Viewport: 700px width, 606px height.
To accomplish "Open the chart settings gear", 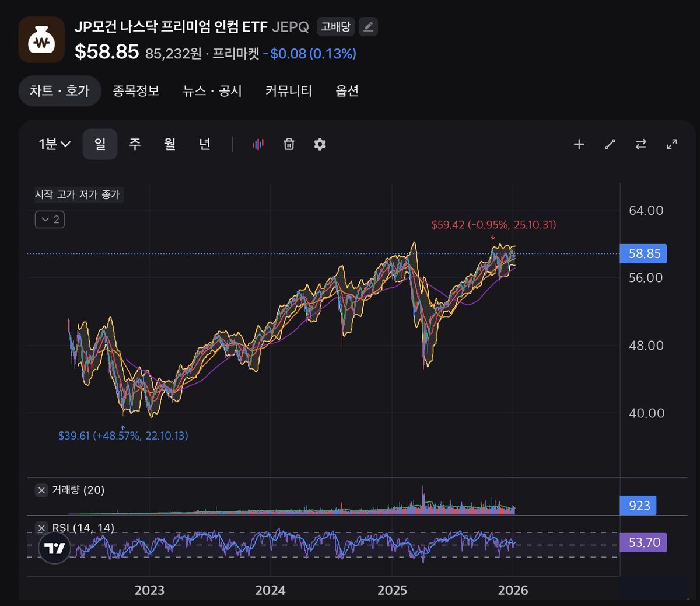I will [x=320, y=144].
